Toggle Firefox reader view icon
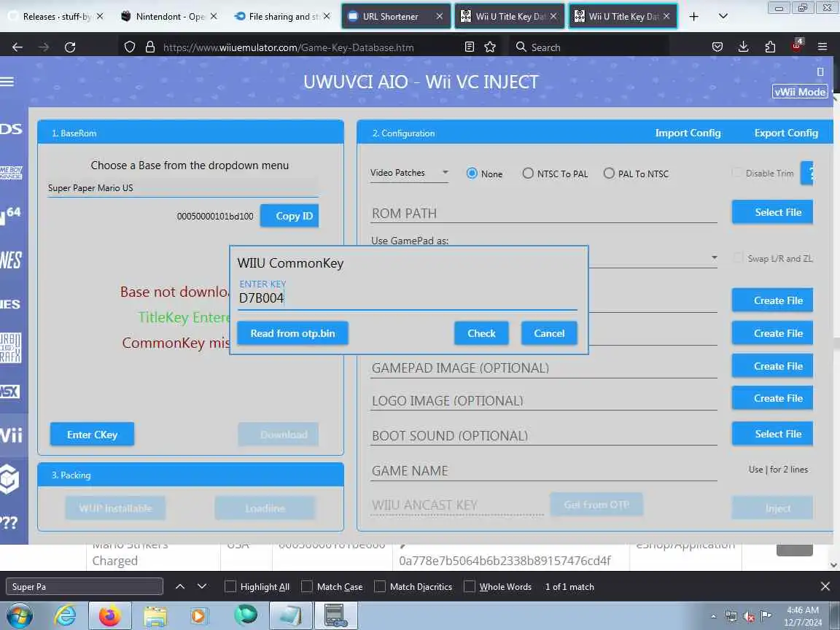The width and height of the screenshot is (840, 630). [x=470, y=47]
